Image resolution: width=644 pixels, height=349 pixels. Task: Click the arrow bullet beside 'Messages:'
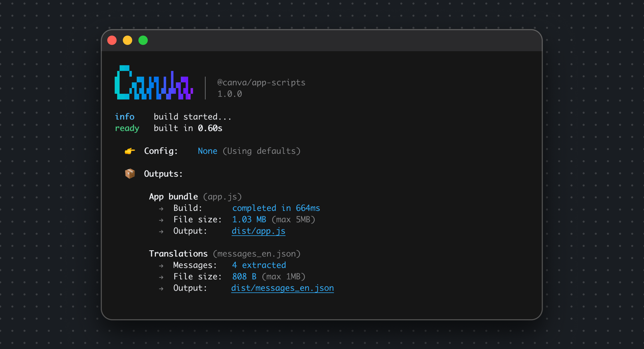click(161, 266)
